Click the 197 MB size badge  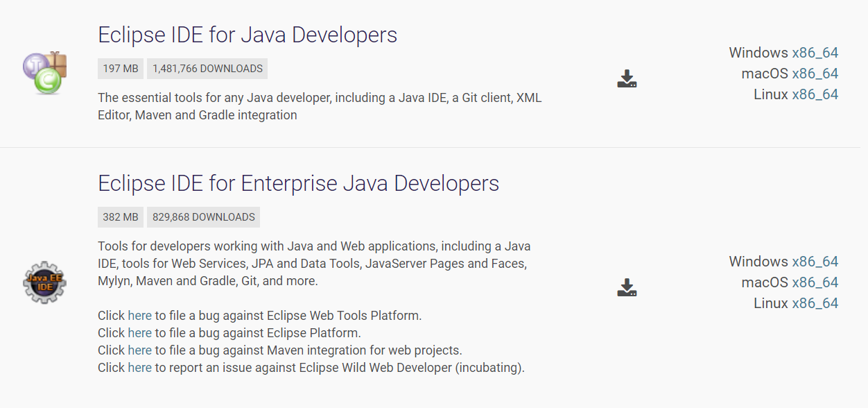[x=121, y=69]
